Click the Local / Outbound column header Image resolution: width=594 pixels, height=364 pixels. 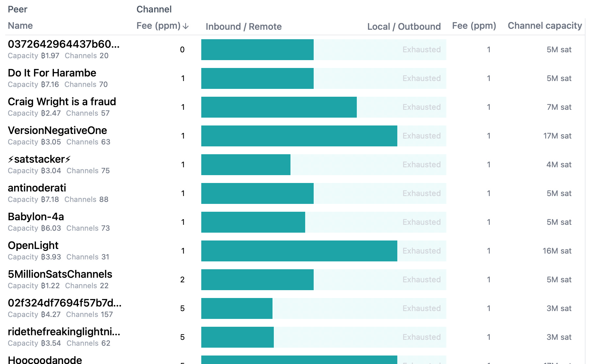(404, 26)
